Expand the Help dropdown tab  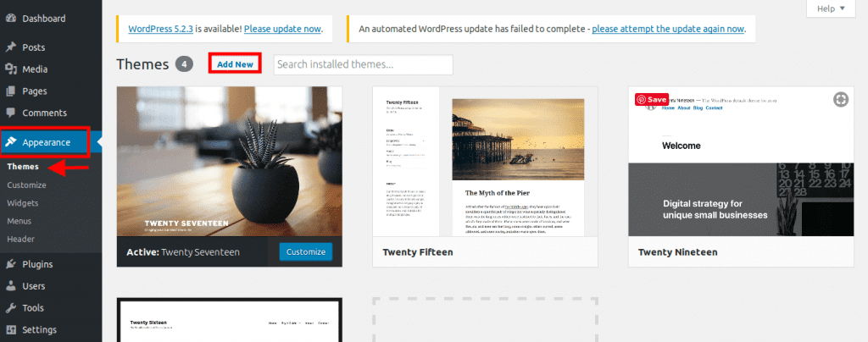[x=832, y=8]
